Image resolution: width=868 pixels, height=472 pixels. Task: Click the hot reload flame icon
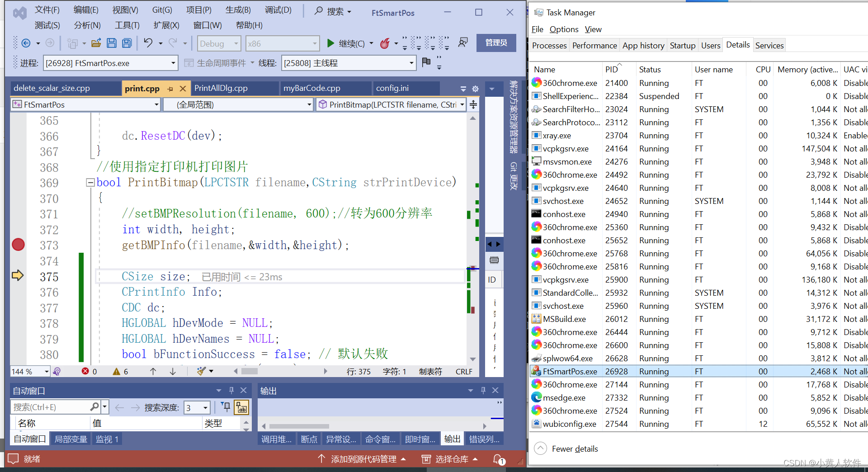[385, 43]
